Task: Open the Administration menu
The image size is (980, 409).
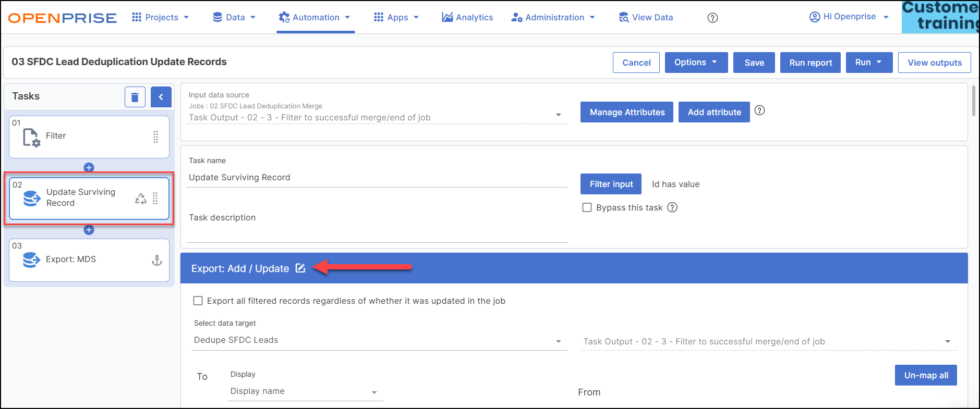Action: pos(553,18)
